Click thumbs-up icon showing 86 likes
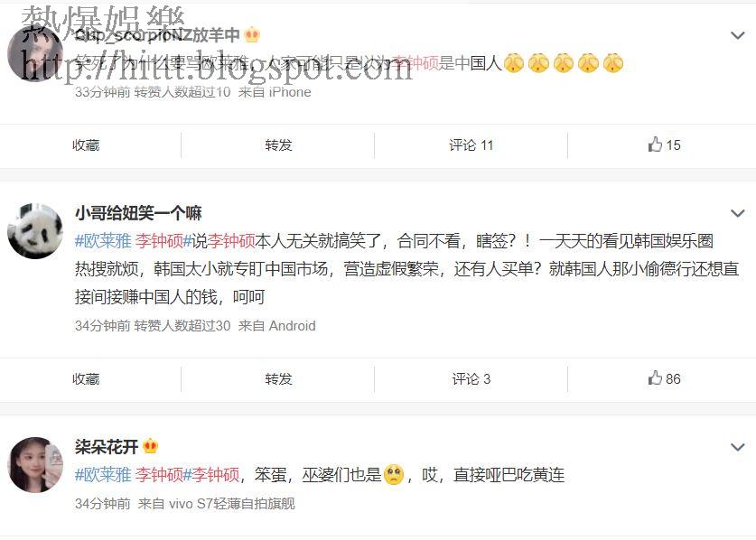 655,378
